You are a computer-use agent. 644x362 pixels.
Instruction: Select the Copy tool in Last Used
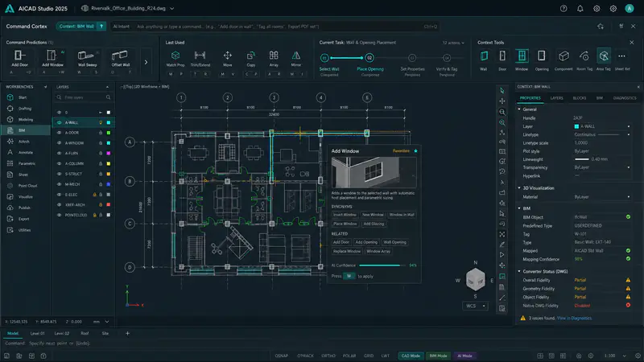point(251,58)
